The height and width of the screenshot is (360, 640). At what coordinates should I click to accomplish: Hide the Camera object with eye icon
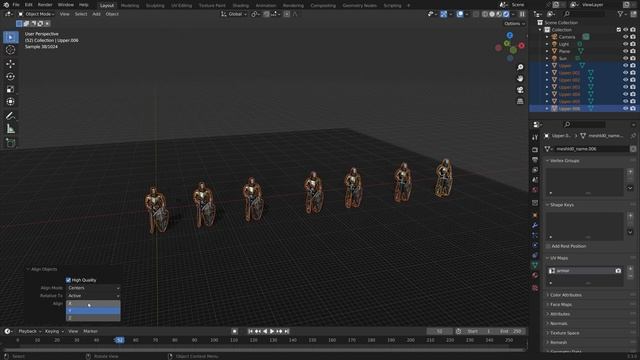[625, 37]
